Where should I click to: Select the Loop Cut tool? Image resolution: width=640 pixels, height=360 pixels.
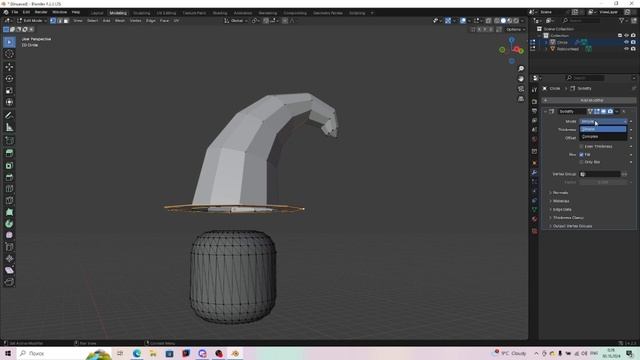(x=9, y=189)
